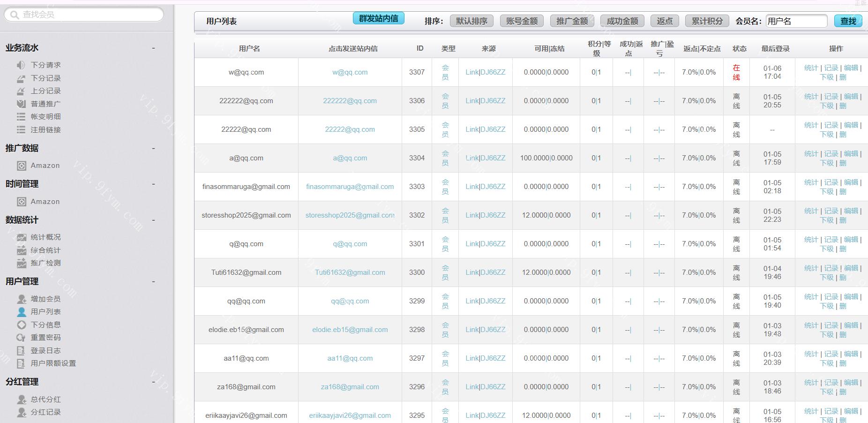Collapse the 业务流水 section

point(153,48)
